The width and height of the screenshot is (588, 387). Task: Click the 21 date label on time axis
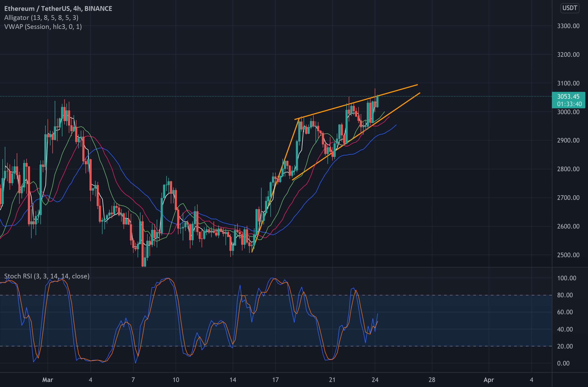(332, 380)
